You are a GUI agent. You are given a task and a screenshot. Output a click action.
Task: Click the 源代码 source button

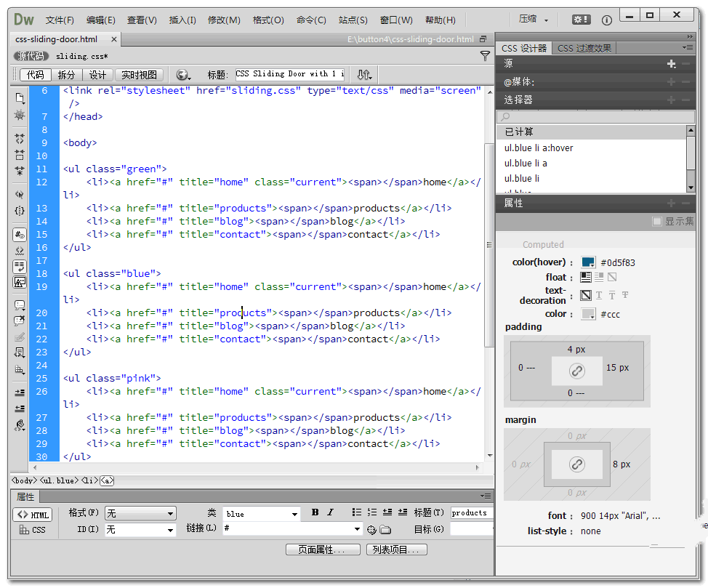(x=31, y=56)
